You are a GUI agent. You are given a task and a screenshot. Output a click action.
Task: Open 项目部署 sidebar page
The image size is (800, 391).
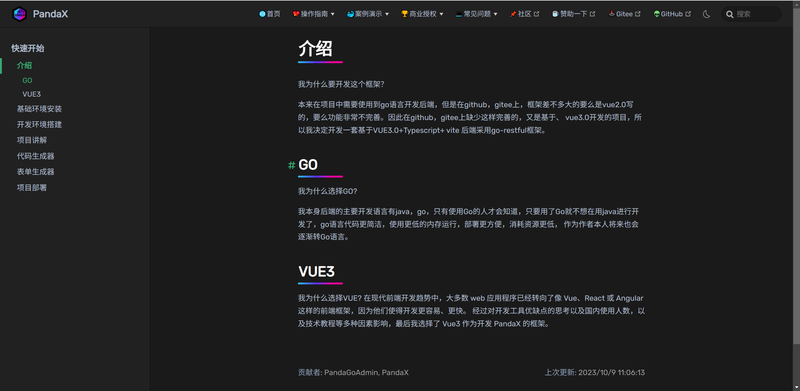tap(32, 188)
